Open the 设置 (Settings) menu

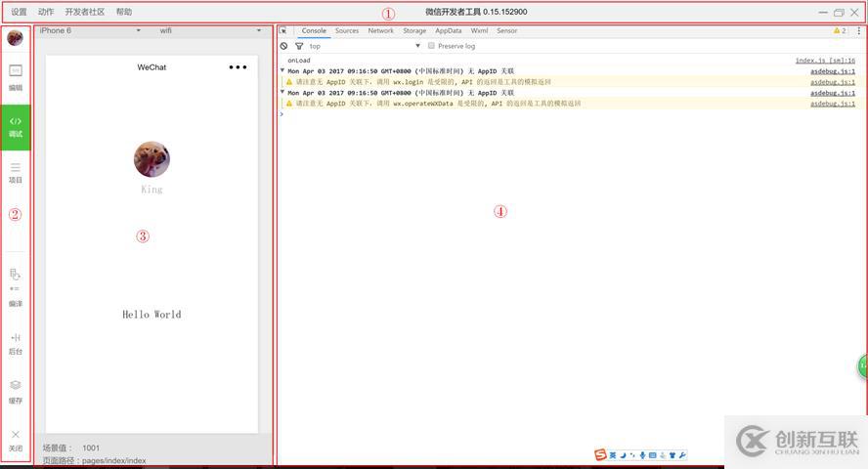[x=19, y=12]
